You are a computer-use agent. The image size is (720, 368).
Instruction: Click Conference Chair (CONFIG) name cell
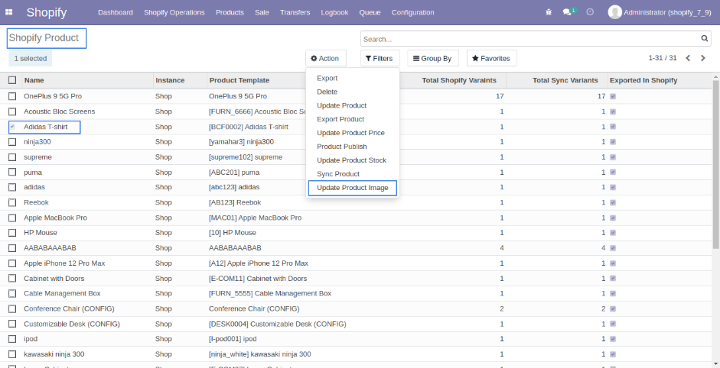[x=69, y=308]
